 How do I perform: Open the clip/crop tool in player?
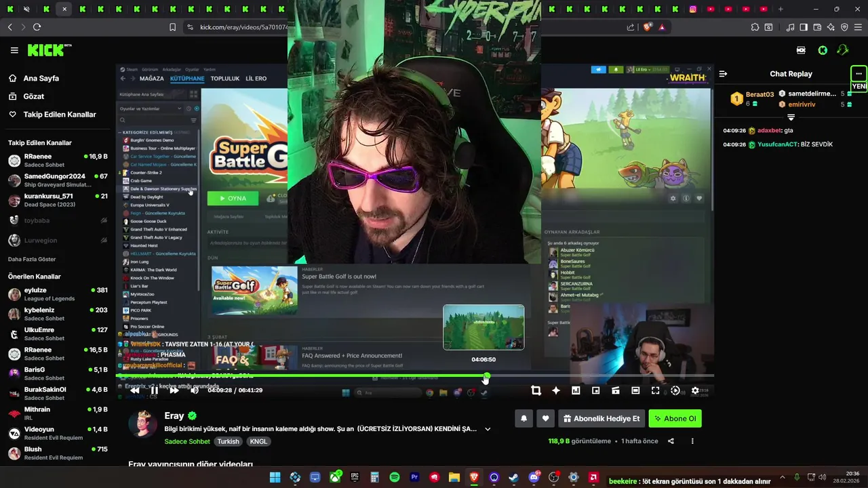536,390
